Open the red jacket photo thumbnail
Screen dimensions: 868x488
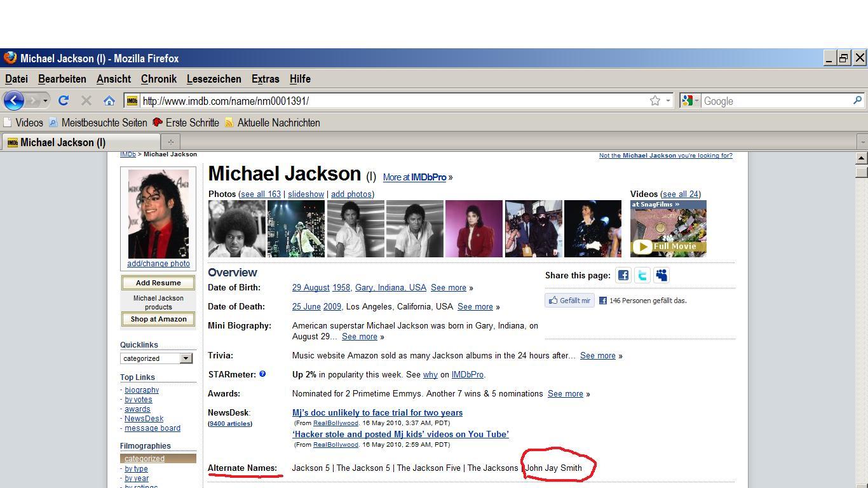coord(474,229)
